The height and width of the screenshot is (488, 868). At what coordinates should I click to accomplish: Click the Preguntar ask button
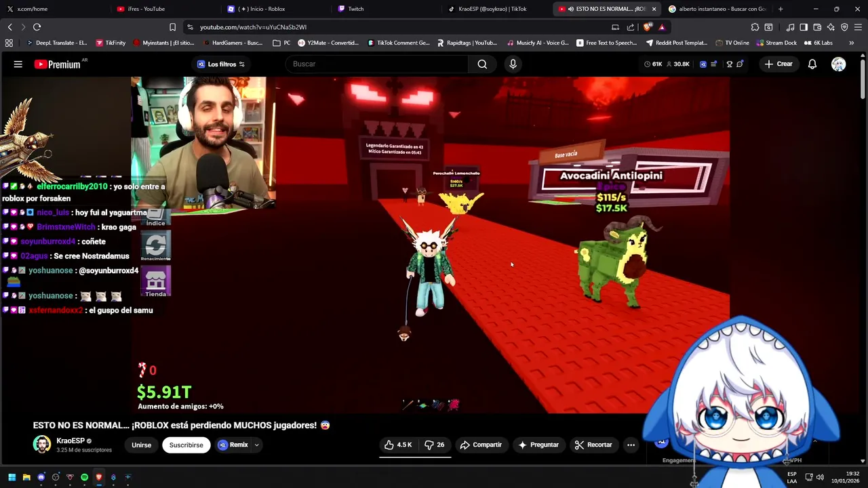coord(538,445)
